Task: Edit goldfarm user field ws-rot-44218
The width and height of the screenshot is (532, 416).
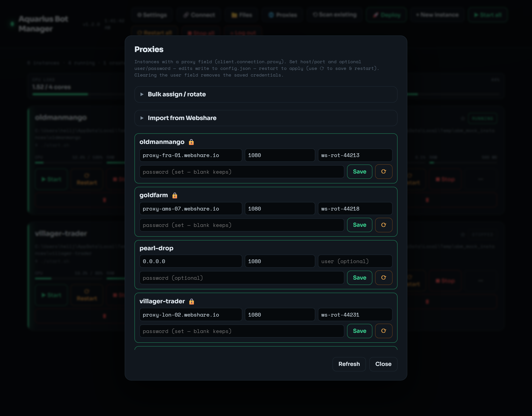Action: click(355, 209)
